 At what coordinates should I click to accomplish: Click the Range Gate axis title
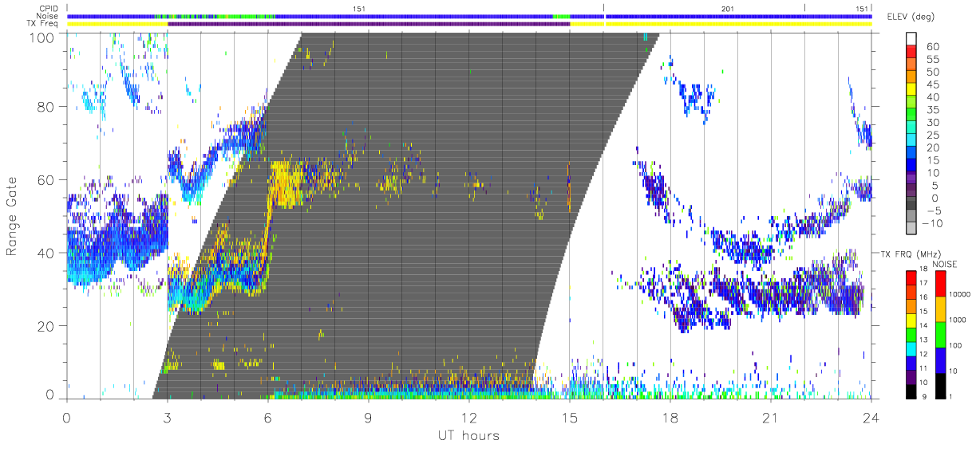pyautogui.click(x=12, y=215)
